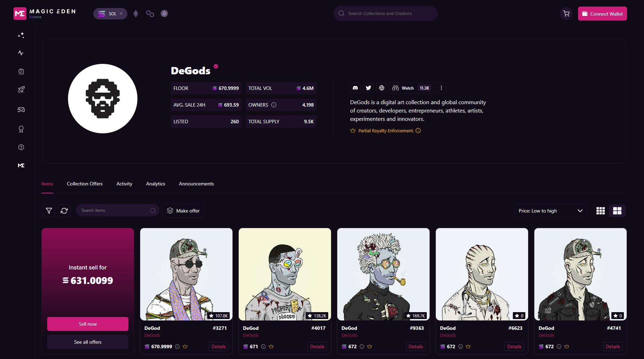Open the rocket Launchpad sidebar icon
This screenshot has width=644, height=359.
pos(21,90)
